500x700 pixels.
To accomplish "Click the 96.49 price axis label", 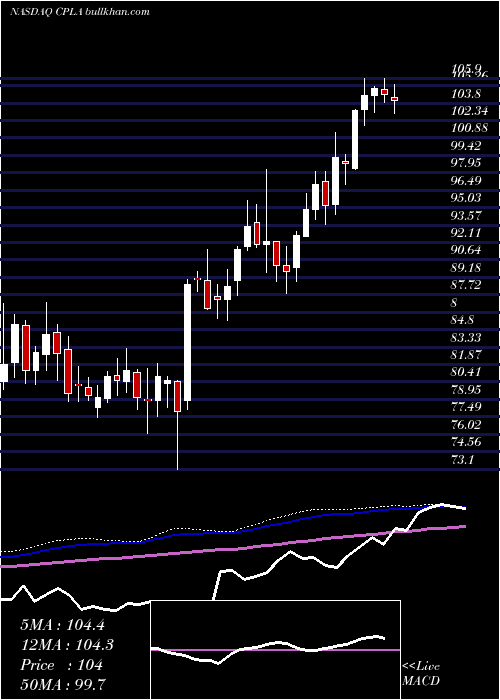I will click(x=466, y=180).
